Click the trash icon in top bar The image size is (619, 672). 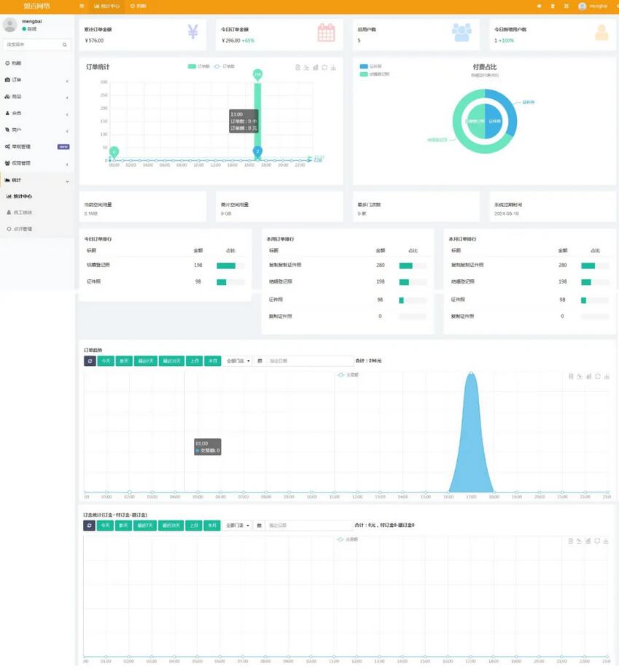553,6
